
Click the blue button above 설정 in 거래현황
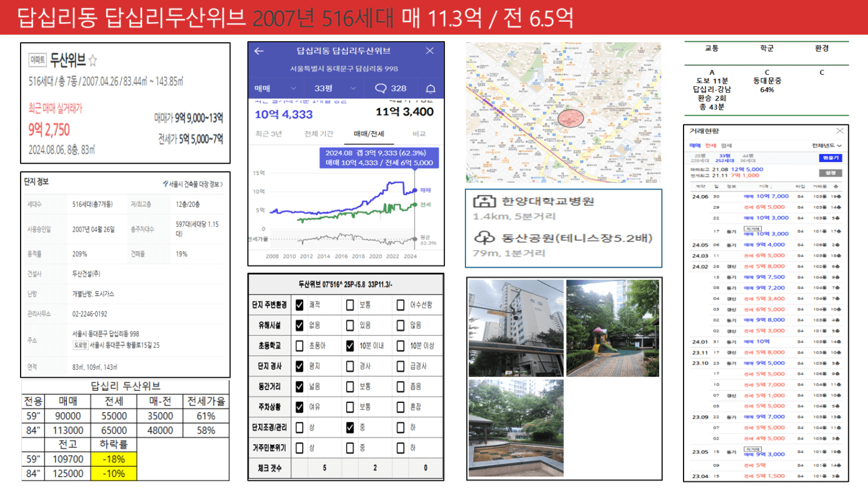pos(830,158)
